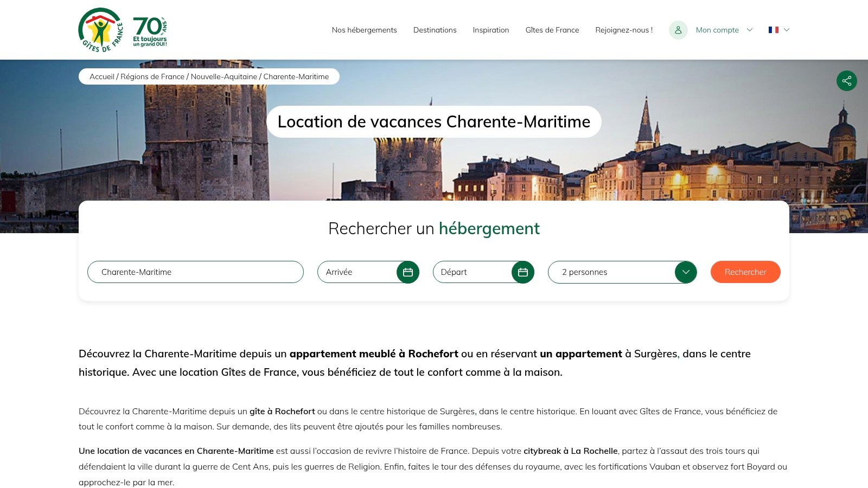
Task: Click the green share icon
Action: tap(847, 81)
